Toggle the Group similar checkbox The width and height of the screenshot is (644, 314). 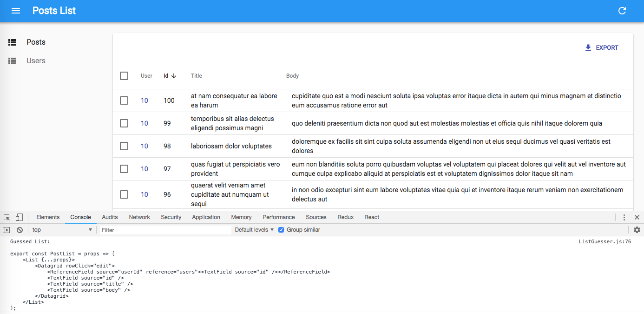(x=281, y=230)
